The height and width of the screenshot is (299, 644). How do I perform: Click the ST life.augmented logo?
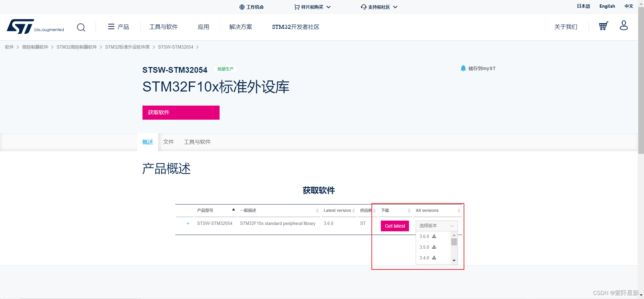tap(35, 26)
